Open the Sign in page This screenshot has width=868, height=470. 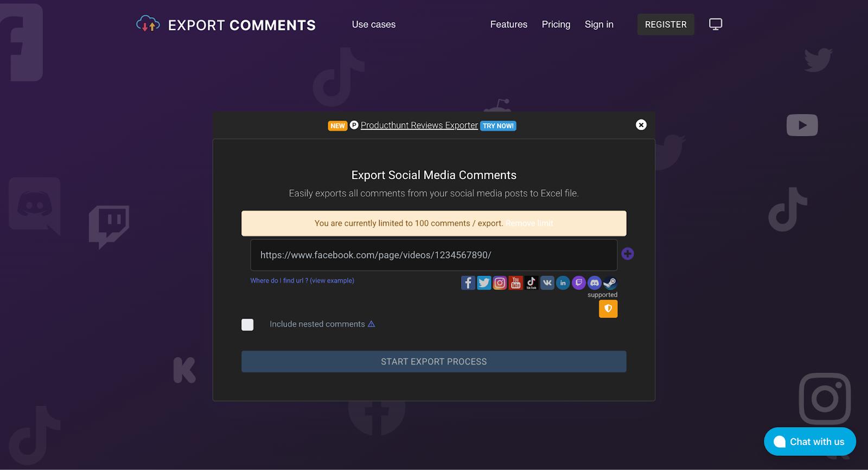coord(599,24)
